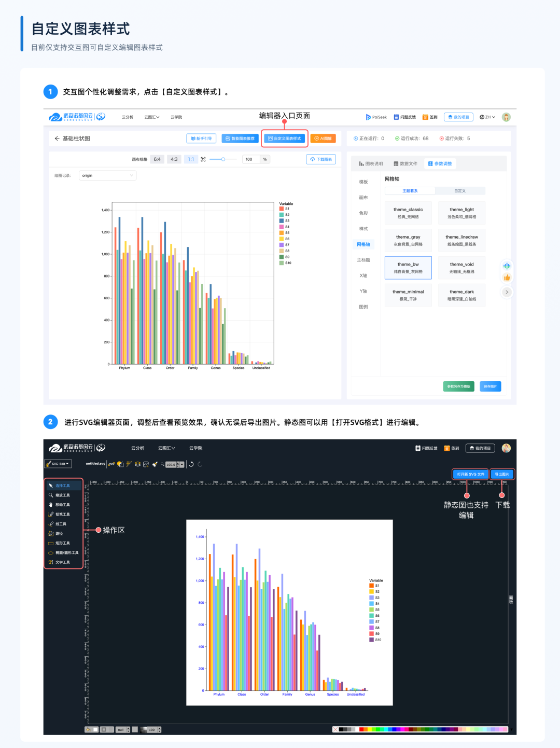The image size is (560, 748).
Task: Set canvas ratio to 1:1
Action: pos(191,159)
